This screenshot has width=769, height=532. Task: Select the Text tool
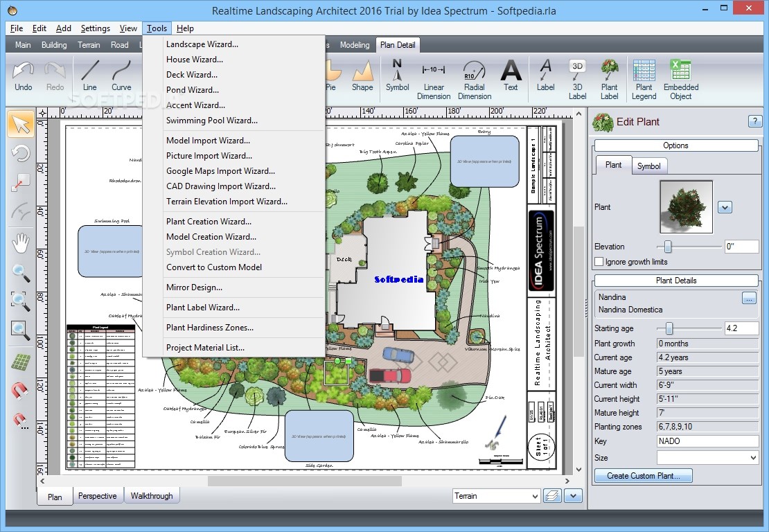[511, 76]
